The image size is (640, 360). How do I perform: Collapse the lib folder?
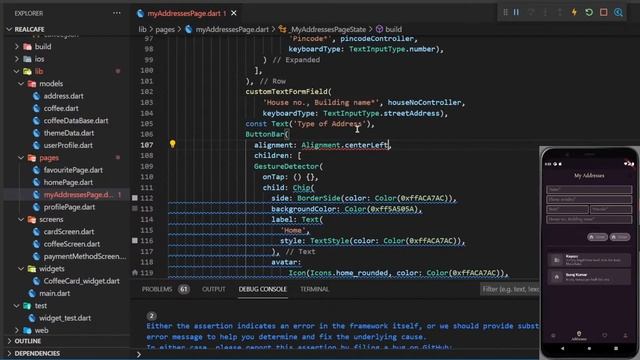17,71
